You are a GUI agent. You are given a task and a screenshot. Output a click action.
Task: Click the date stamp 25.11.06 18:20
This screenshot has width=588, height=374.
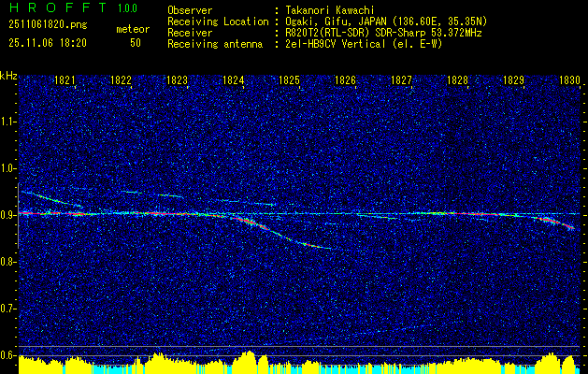pyautogui.click(x=48, y=43)
